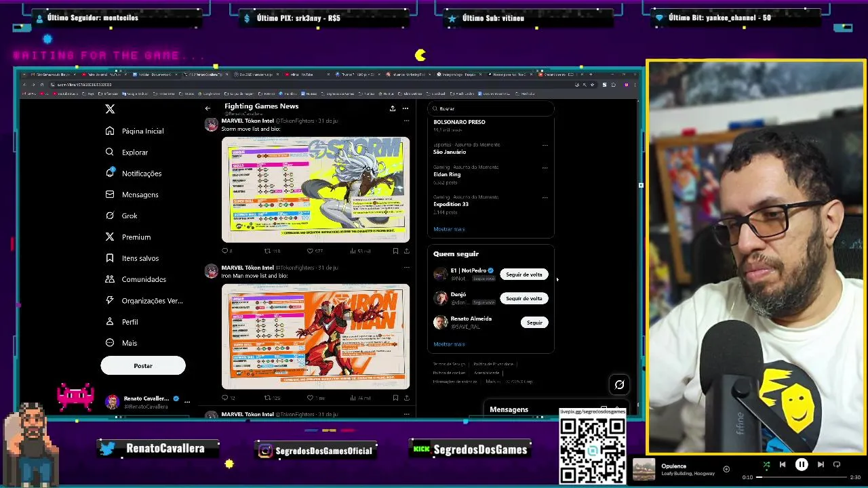Click Mostrar mais under trending topics
This screenshot has height=488, width=868.
(449, 229)
